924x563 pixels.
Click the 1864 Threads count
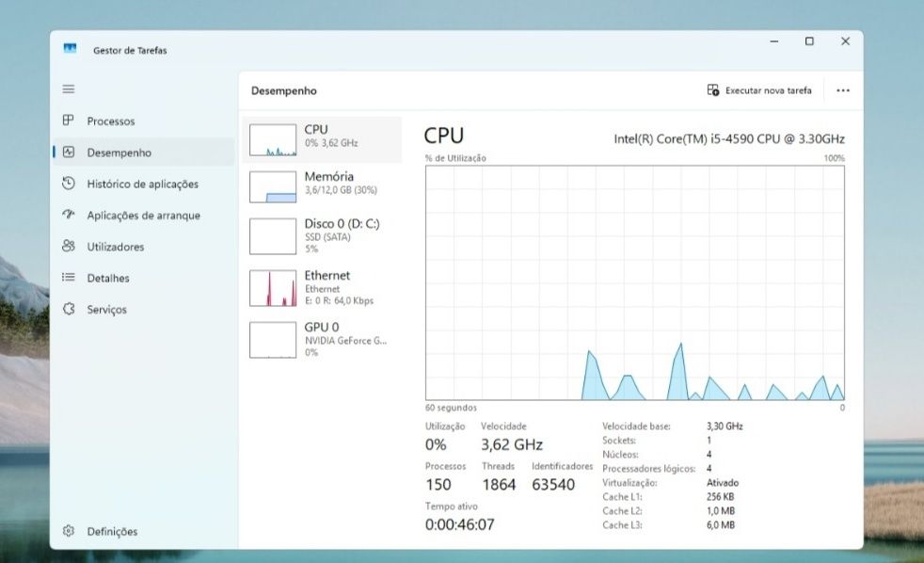pos(499,485)
